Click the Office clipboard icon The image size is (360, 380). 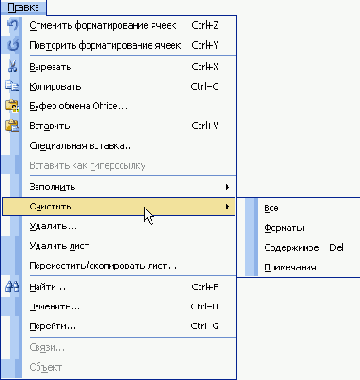12,106
